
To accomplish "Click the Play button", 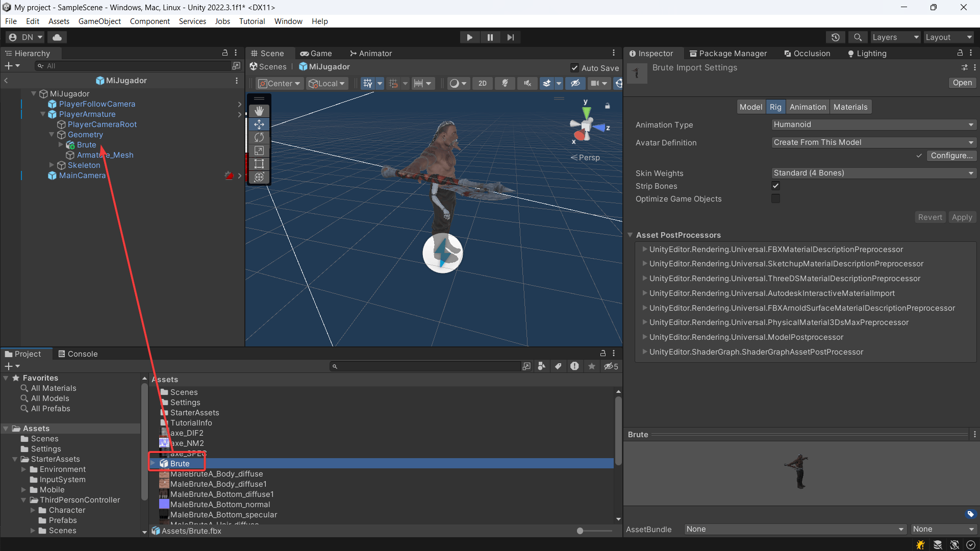I will click(469, 37).
